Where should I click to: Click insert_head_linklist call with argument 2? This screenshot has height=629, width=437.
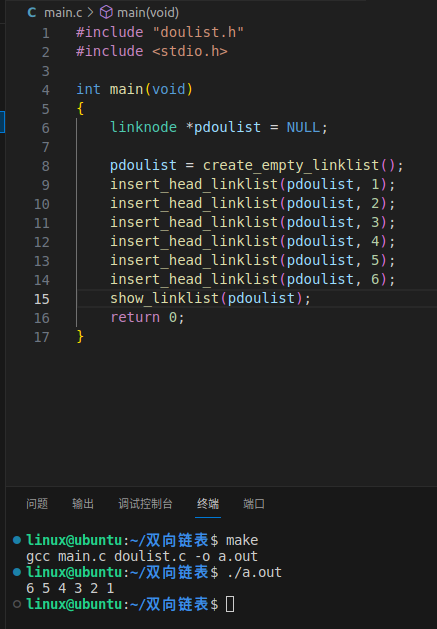pos(253,203)
